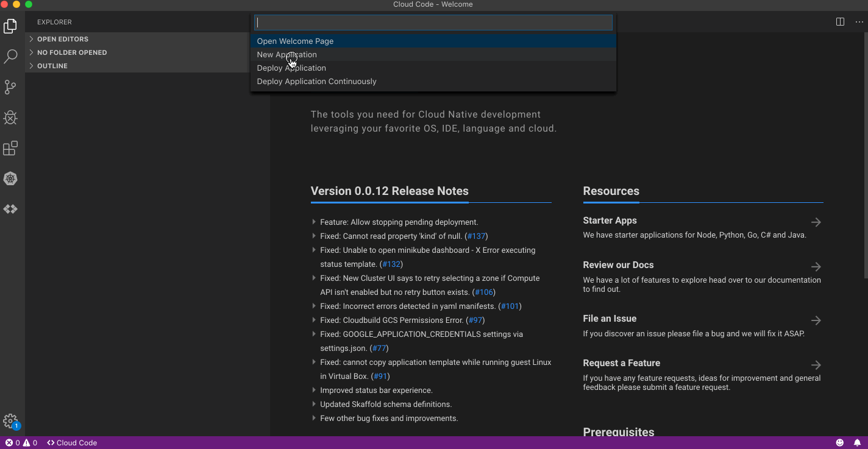Select Open Welcome Page command
Viewport: 868px width, 449px height.
[x=433, y=41]
